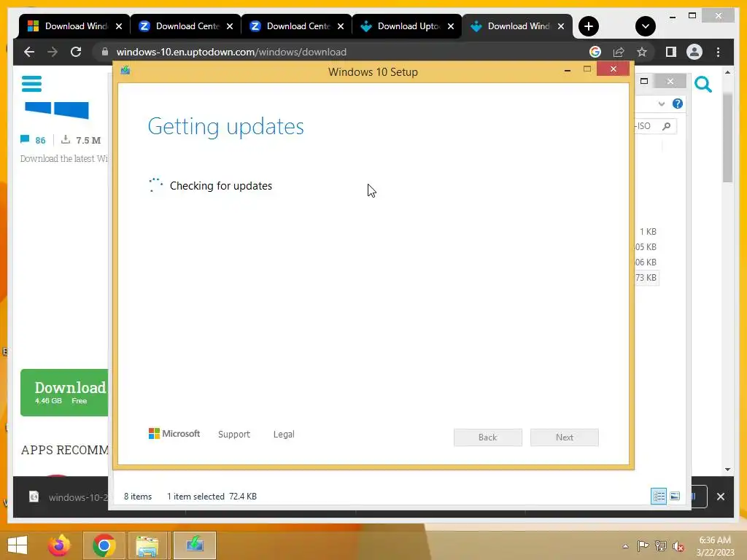This screenshot has height=560, width=747.
Task: Click the network tray icon
Action: coord(661,546)
